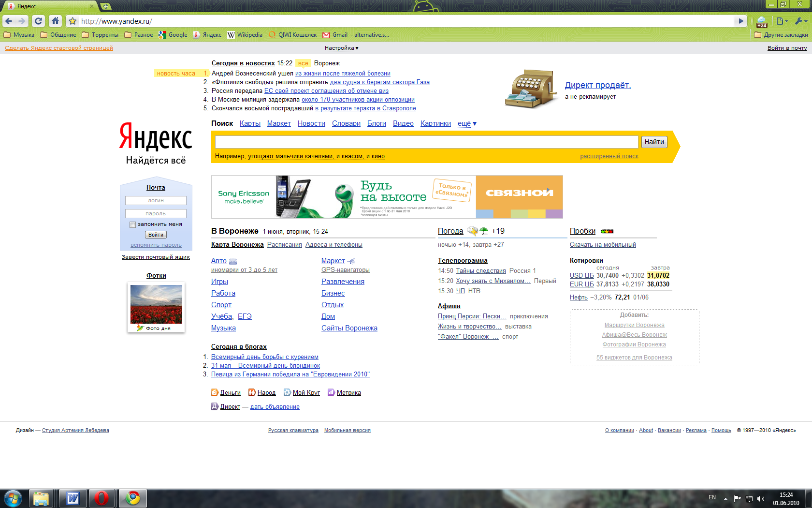Open the QIWI Кошелек bookmark

(x=293, y=35)
